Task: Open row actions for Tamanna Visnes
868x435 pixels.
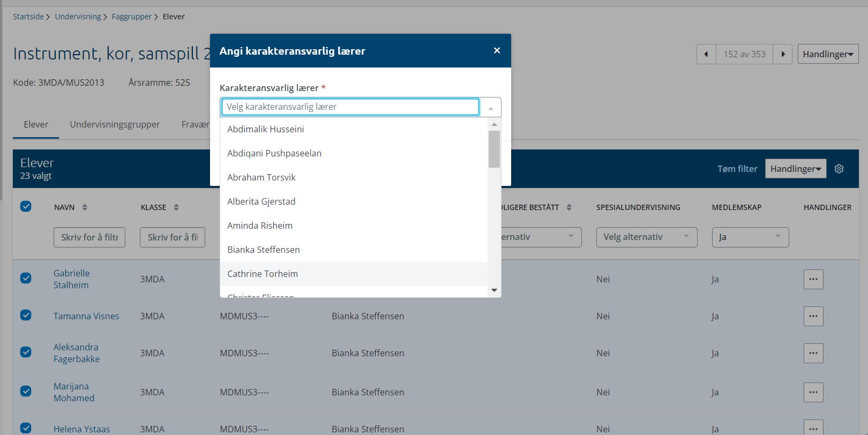Action: coord(813,316)
